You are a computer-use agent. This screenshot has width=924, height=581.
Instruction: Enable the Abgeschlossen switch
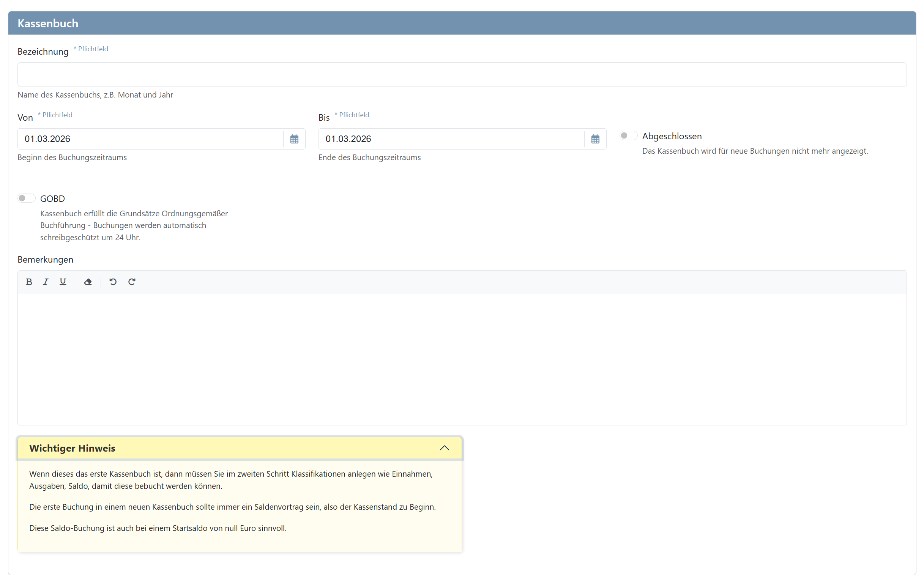[x=628, y=136]
